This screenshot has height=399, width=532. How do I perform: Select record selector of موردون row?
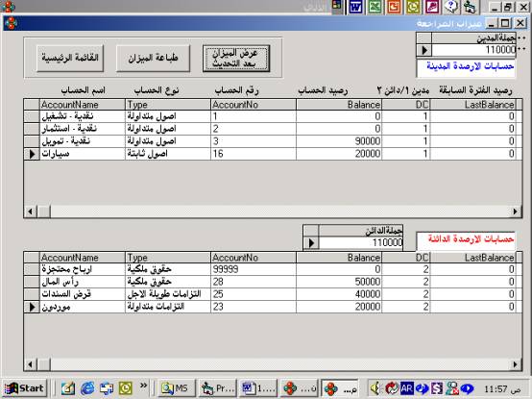click(x=32, y=307)
